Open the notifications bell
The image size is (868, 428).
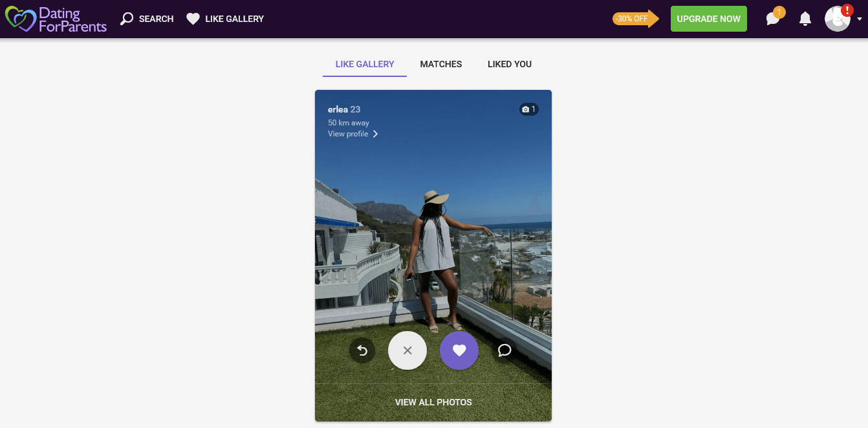tap(805, 19)
